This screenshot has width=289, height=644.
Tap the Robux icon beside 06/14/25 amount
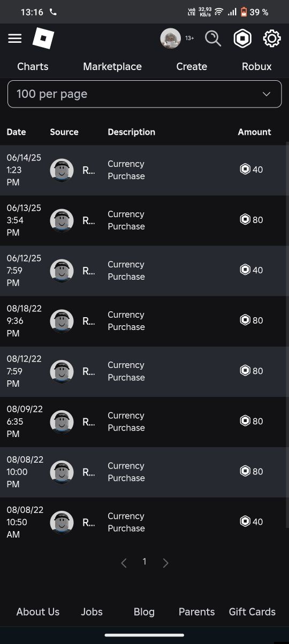(245, 170)
